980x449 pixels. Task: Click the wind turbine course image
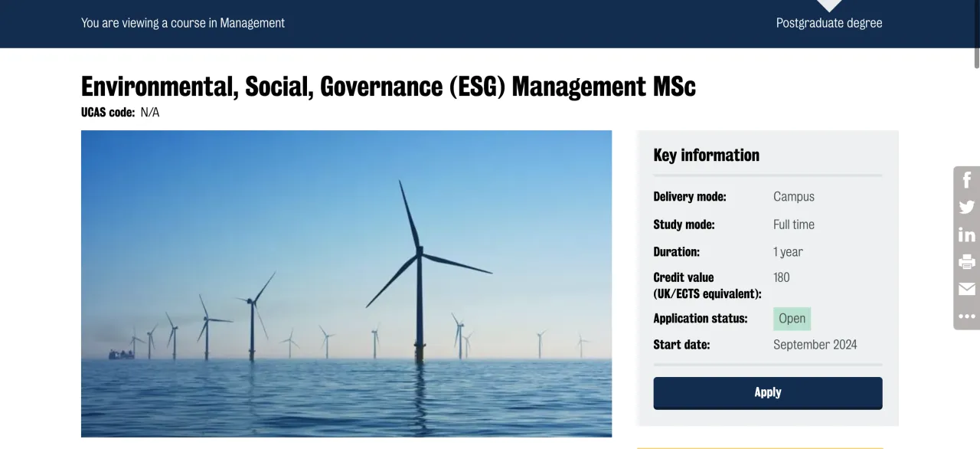(346, 283)
